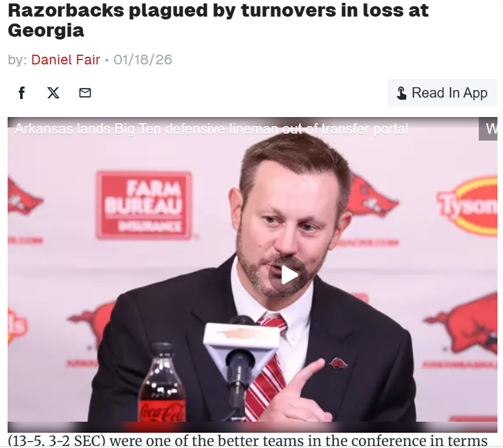Click the Coca-Cola bottle in the video
The image size is (503, 448).
(x=162, y=383)
